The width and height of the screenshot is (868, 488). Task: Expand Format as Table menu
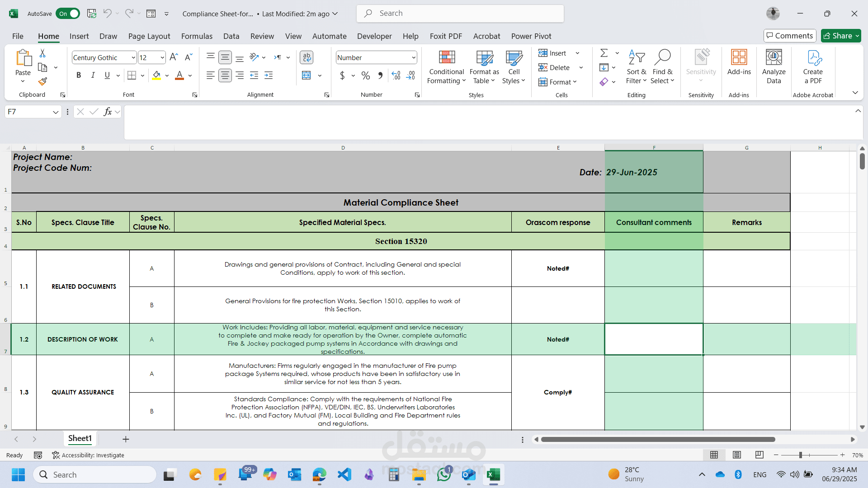point(484,66)
